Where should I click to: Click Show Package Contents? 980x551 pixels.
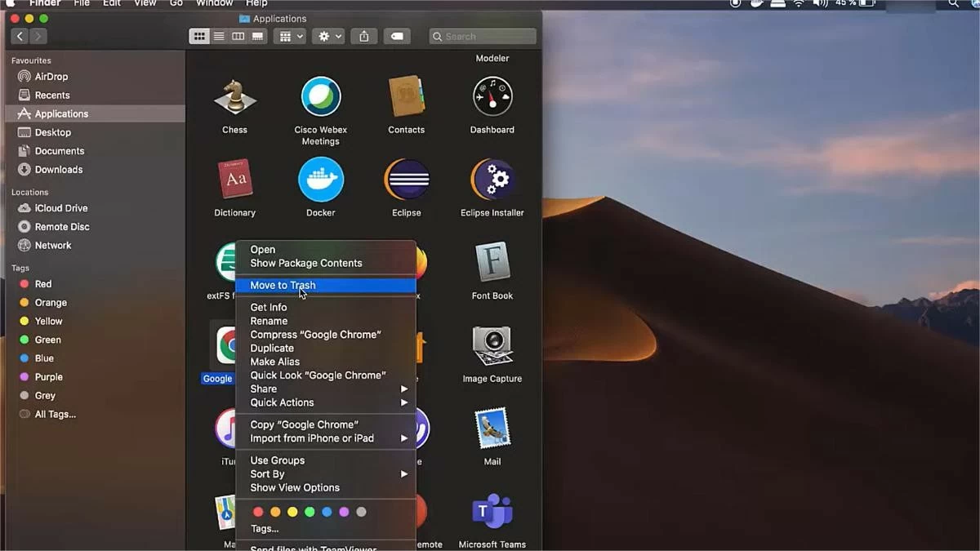pyautogui.click(x=305, y=263)
